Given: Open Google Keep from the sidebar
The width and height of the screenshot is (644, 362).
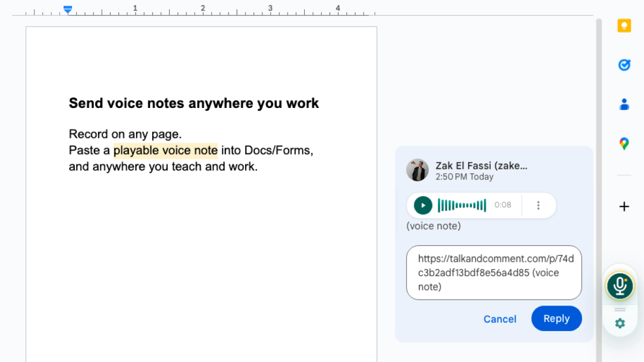Looking at the screenshot, I should pyautogui.click(x=624, y=25).
